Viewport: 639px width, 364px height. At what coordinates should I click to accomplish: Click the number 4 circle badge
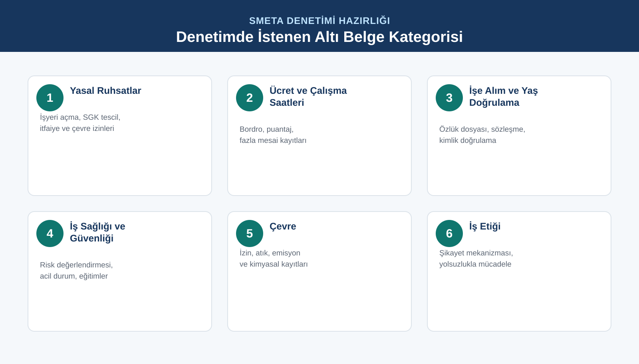click(x=50, y=233)
